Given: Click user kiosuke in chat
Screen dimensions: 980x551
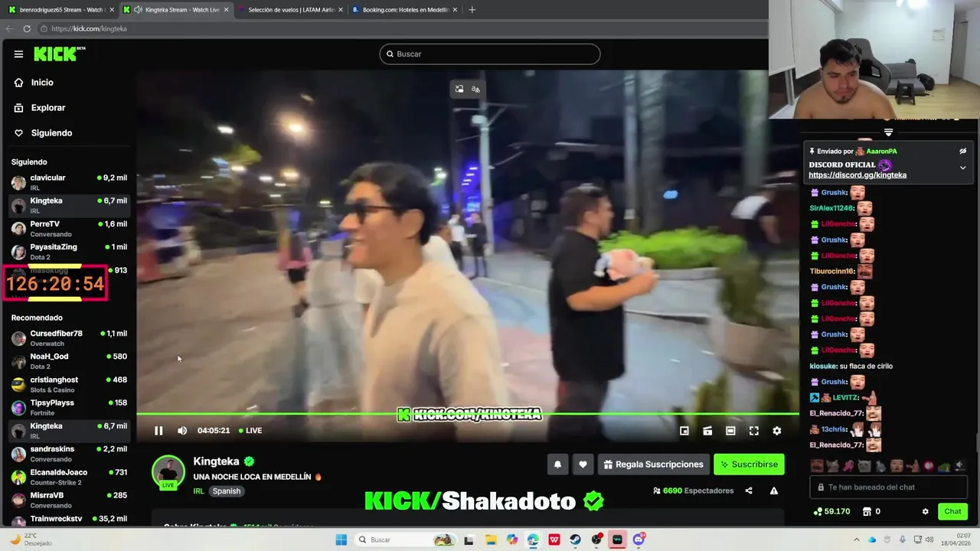Looking at the screenshot, I should [823, 366].
